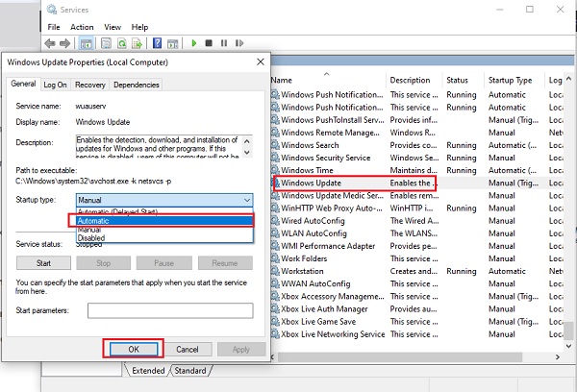This screenshot has height=392, width=577.
Task: Select Windows Remote Management row
Action: pyautogui.click(x=417, y=133)
